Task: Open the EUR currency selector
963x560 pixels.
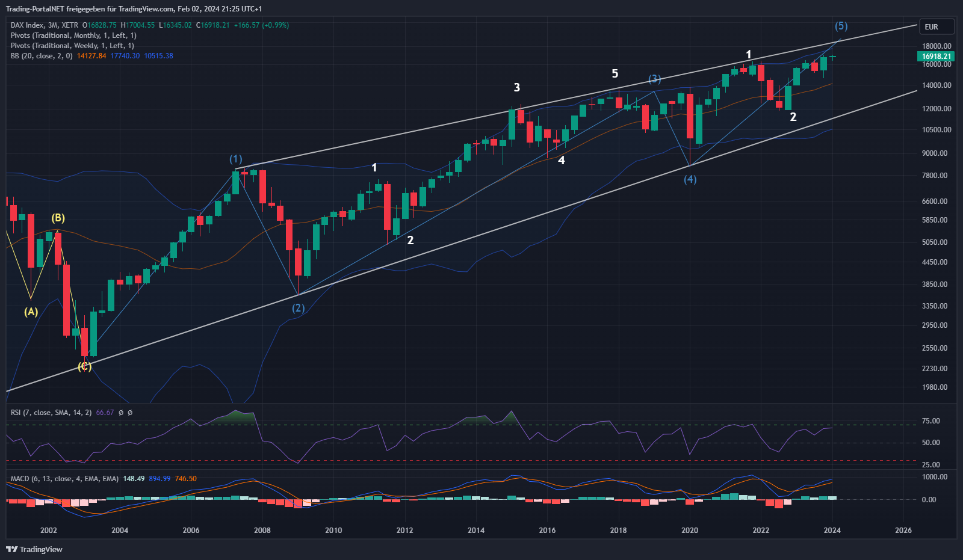Action: [937, 27]
